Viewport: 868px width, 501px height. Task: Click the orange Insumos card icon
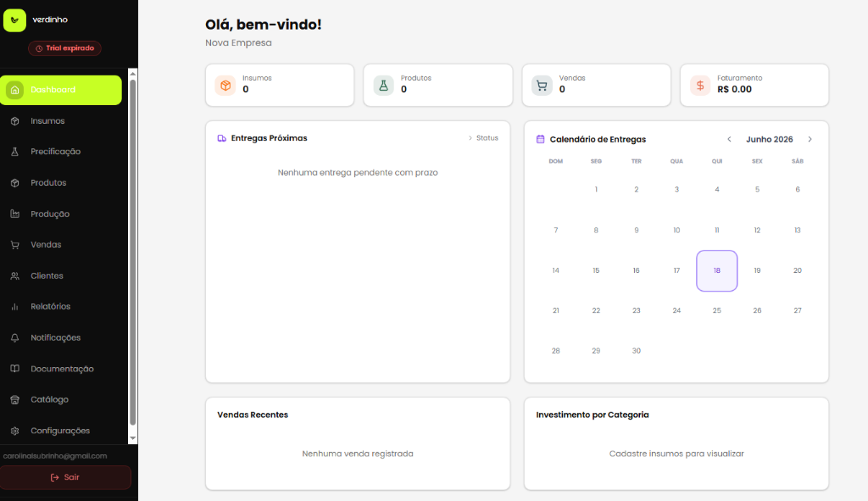point(225,86)
